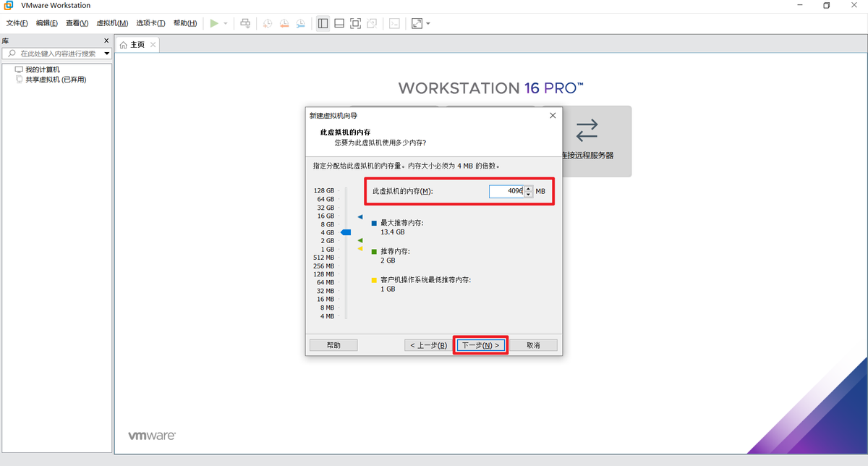Increase memory with the up spinner arrow

tap(529, 188)
